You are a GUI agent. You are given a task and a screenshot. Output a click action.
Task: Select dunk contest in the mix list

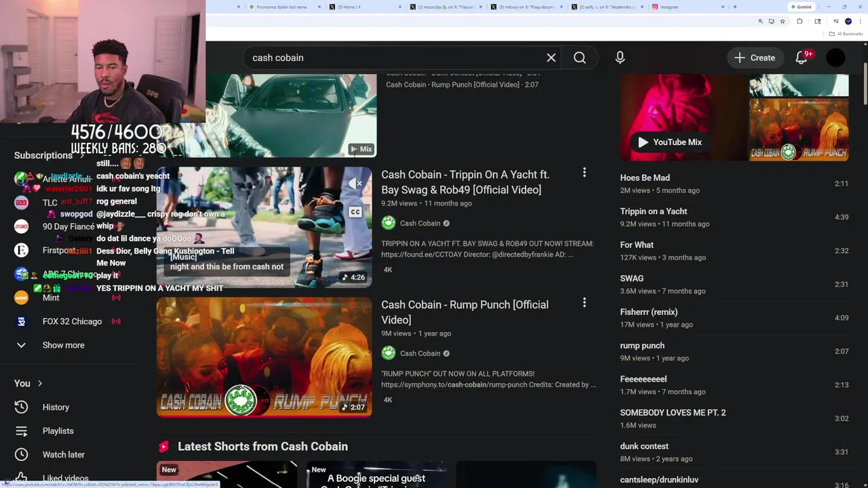point(734,452)
